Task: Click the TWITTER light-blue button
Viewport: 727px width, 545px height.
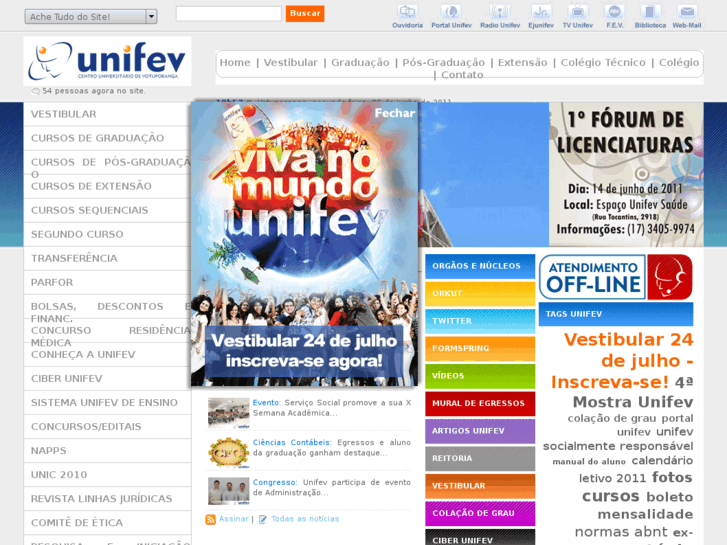Action: [480, 321]
